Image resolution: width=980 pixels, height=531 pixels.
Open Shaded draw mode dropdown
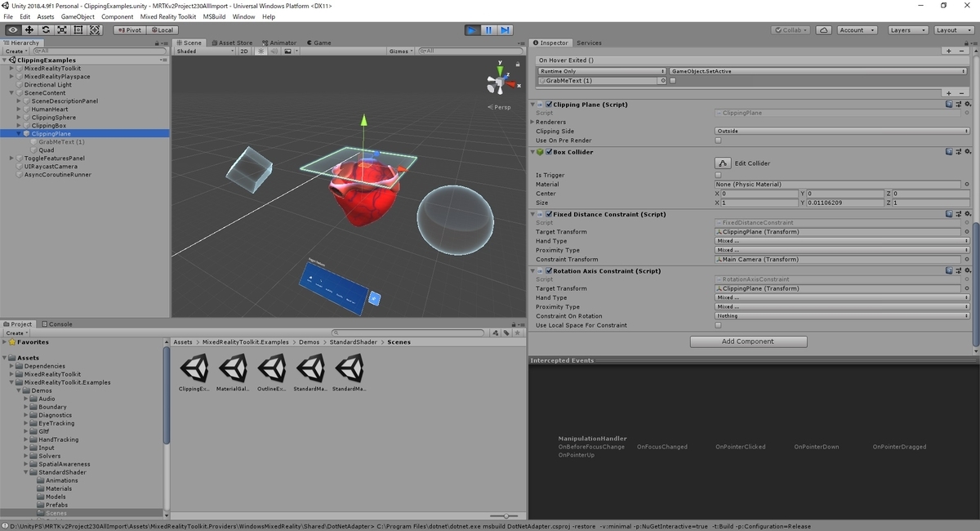[204, 51]
